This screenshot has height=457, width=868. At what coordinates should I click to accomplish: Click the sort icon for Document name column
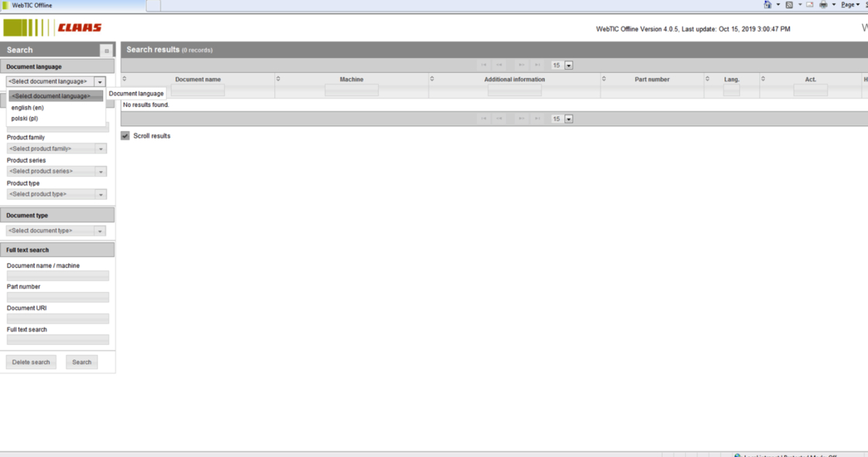point(125,79)
